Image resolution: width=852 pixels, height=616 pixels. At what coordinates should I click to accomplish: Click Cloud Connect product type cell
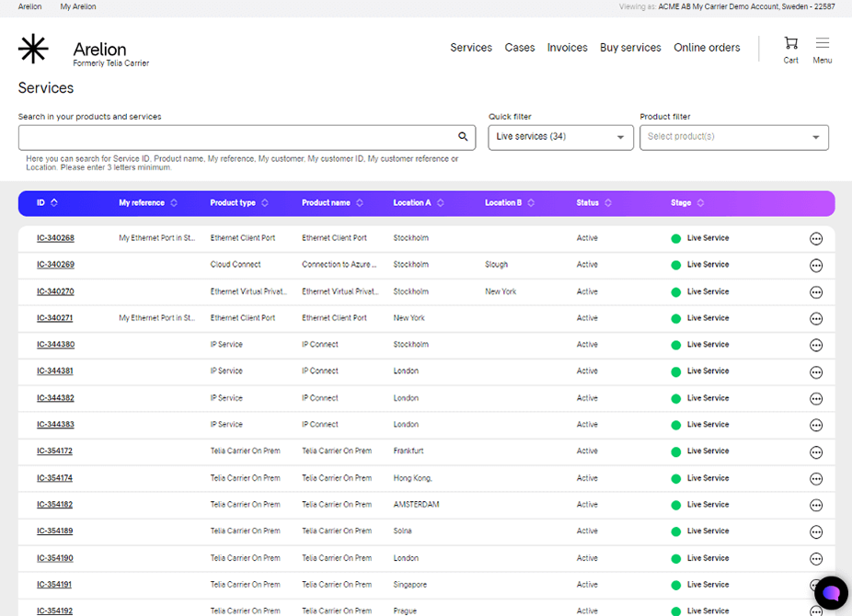[x=236, y=265]
